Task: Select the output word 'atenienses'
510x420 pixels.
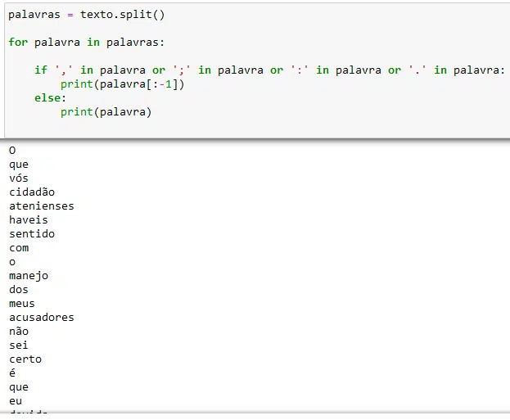Action: (x=42, y=205)
